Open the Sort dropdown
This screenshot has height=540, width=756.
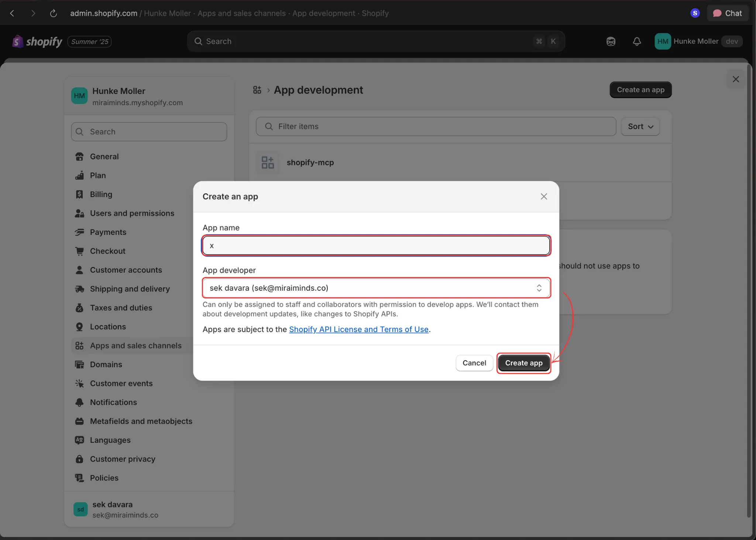(640, 127)
